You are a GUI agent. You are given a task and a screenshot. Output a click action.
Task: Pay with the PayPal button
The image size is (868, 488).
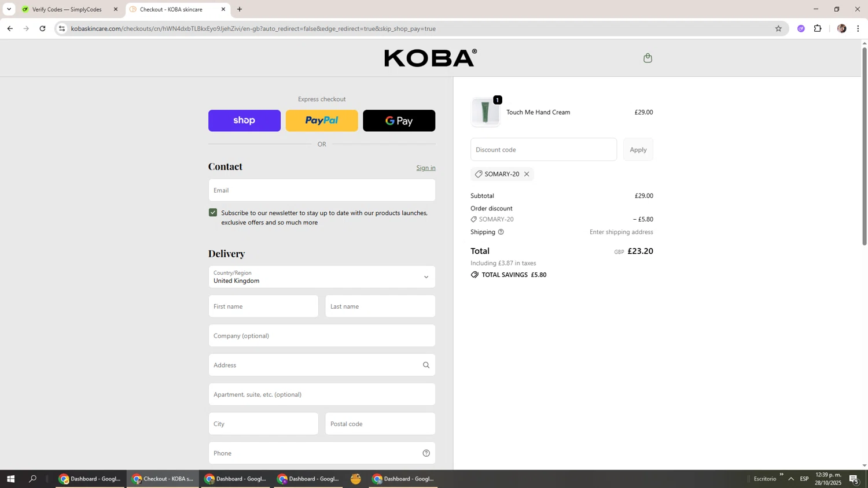[322, 121]
